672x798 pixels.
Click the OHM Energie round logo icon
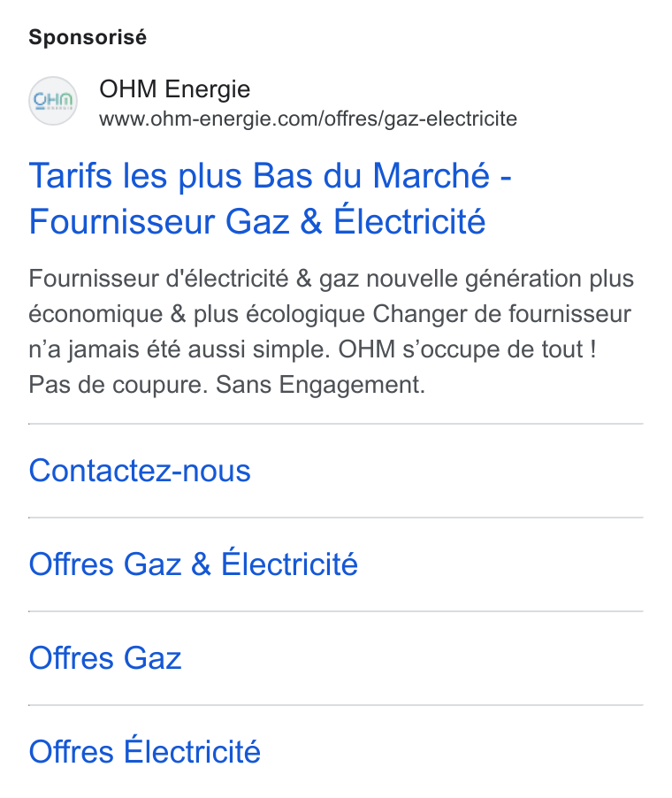point(53,101)
